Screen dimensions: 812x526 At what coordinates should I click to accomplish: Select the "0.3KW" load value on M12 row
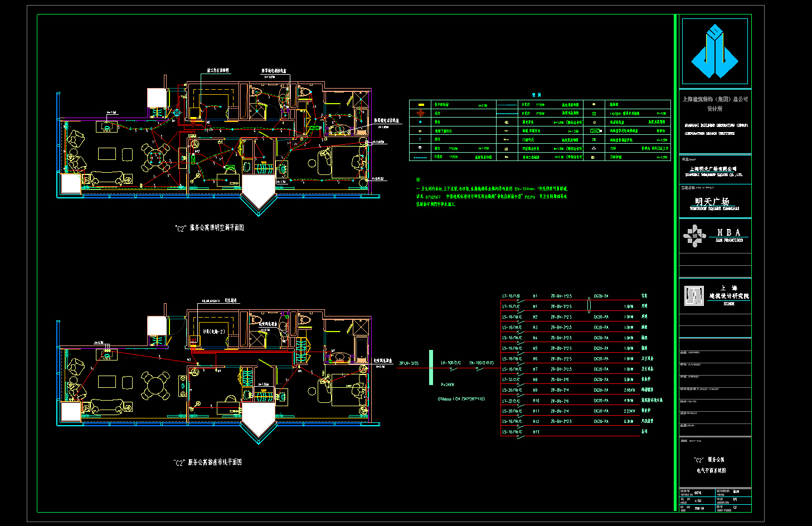tap(629, 421)
